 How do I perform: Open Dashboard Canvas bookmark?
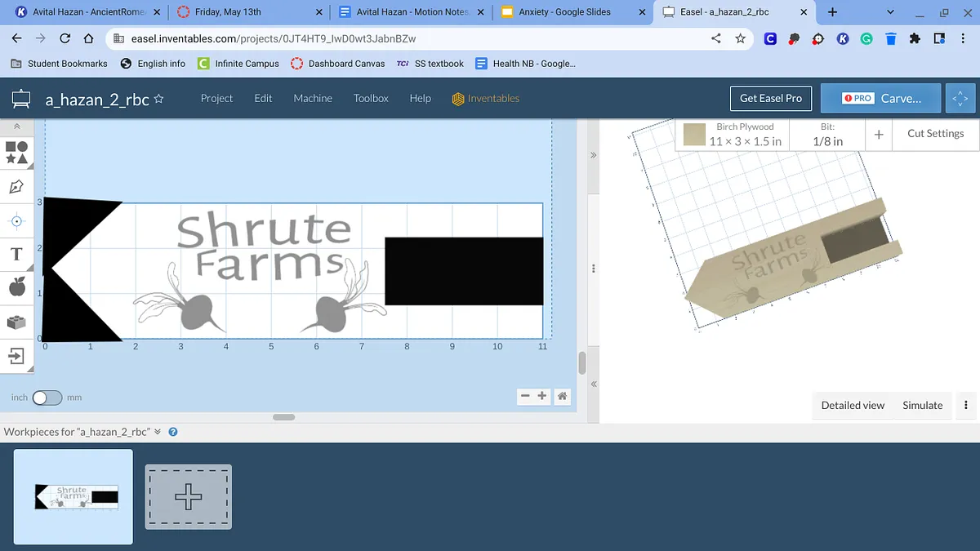336,64
